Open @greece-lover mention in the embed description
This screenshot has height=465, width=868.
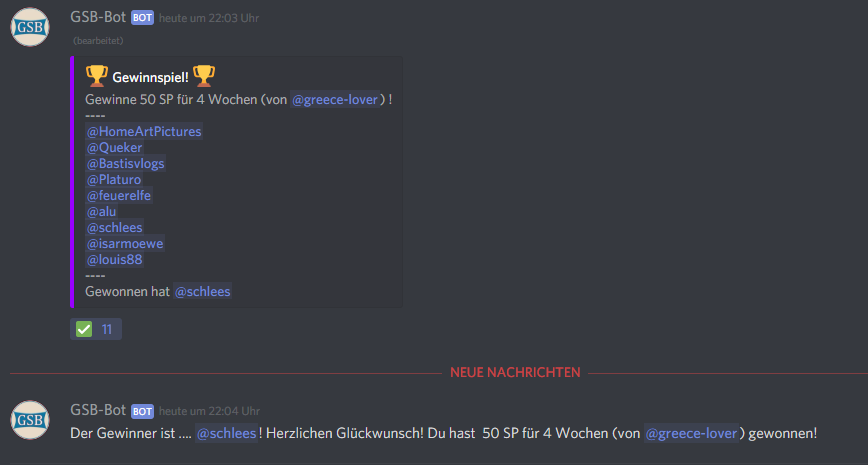335,100
